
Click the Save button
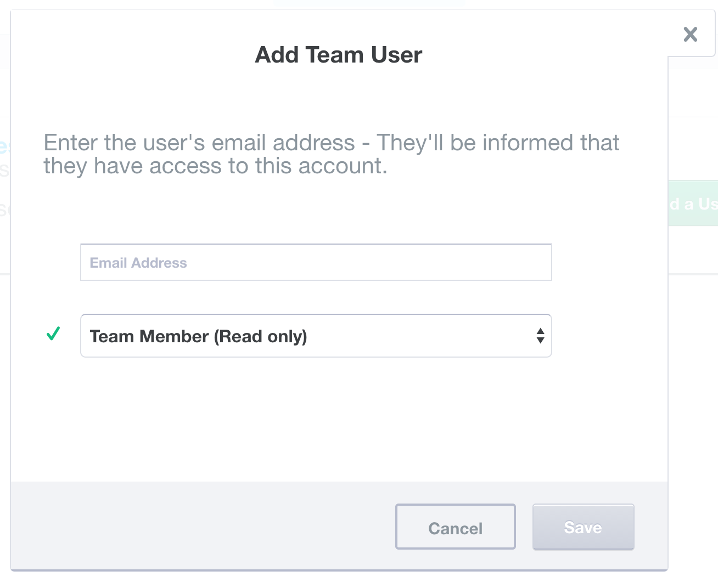click(x=583, y=527)
